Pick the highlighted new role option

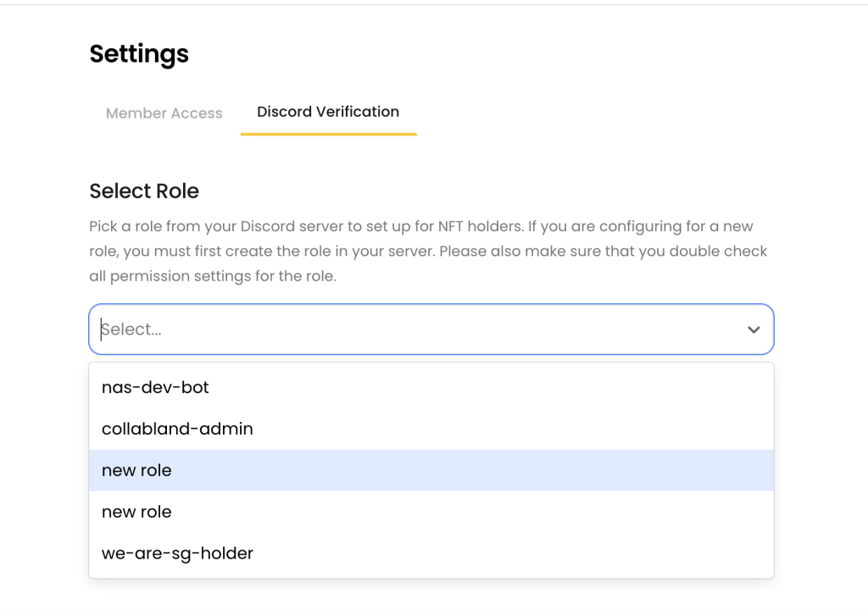(136, 470)
